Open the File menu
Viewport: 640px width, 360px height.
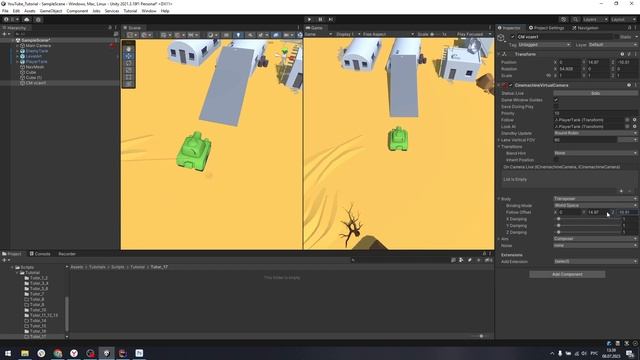click(5, 11)
